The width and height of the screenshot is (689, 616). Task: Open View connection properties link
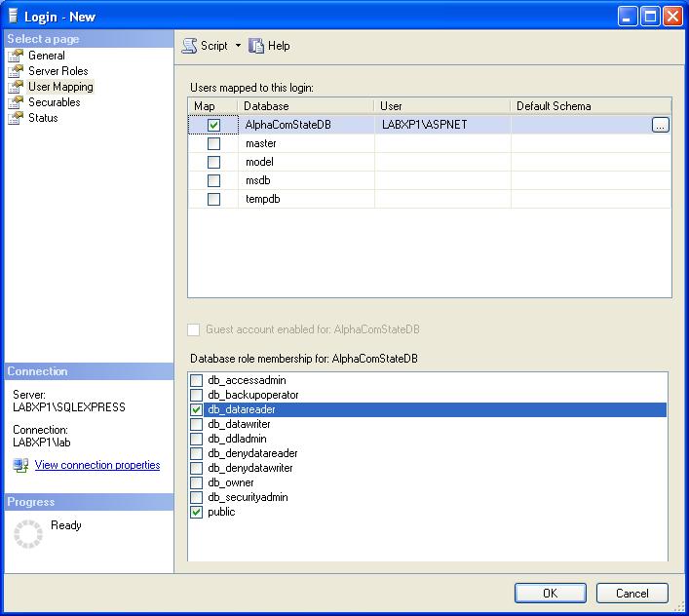[x=97, y=465]
